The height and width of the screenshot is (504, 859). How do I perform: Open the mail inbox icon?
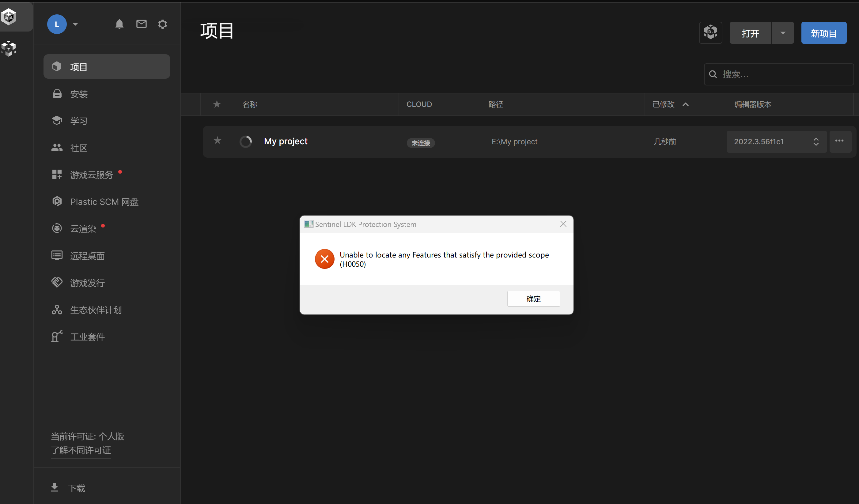point(141,24)
